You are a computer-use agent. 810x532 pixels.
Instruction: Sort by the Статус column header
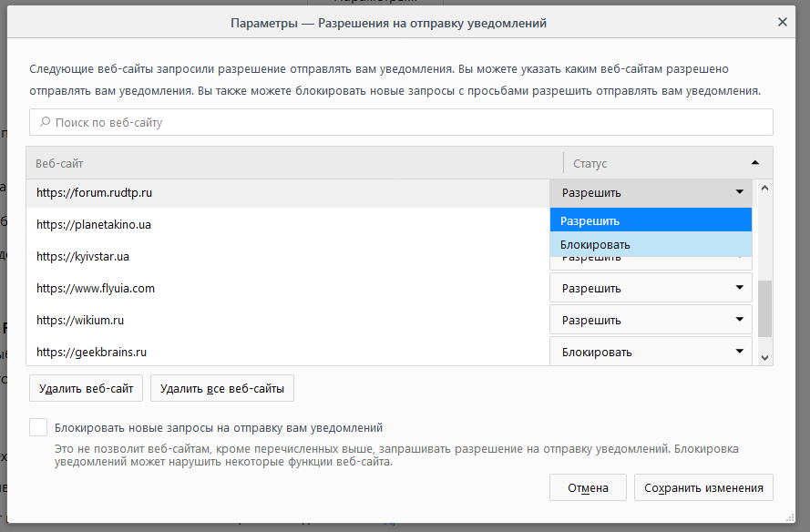coord(668,163)
